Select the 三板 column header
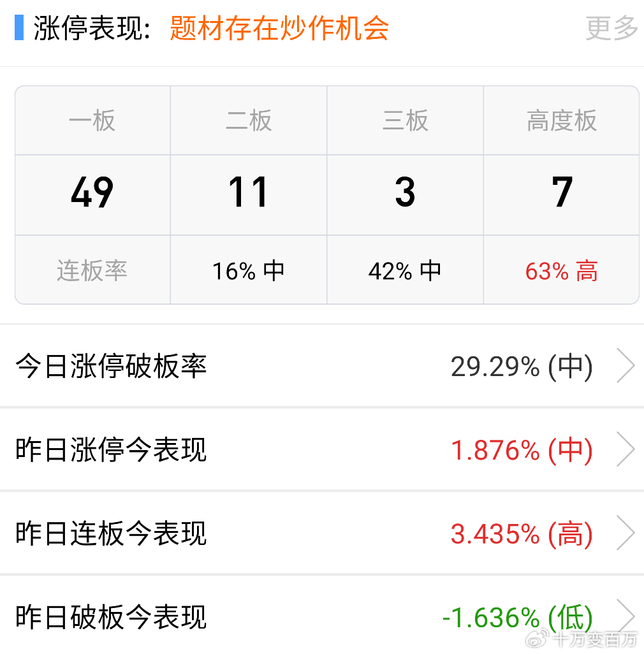The width and height of the screenshot is (644, 654). [x=406, y=120]
